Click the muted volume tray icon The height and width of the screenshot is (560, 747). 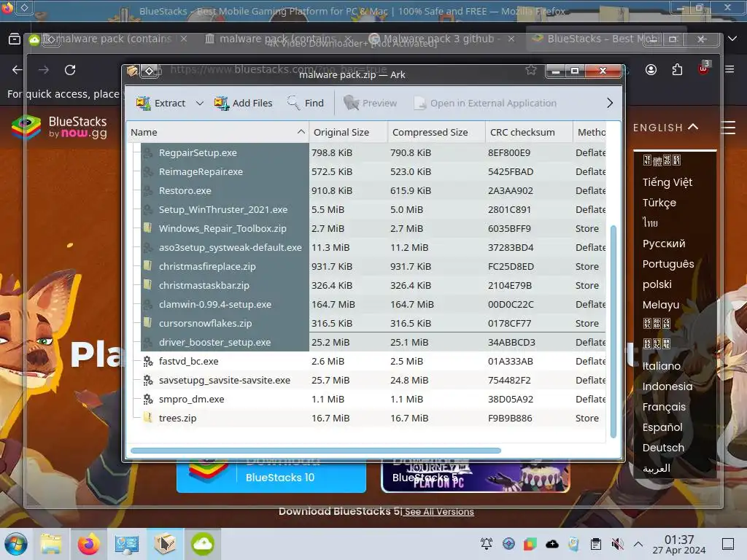coord(617,544)
